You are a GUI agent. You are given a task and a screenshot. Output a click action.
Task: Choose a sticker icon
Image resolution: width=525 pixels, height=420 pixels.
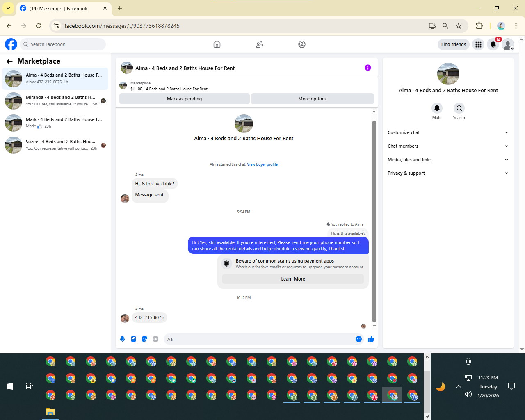pyautogui.click(x=144, y=339)
